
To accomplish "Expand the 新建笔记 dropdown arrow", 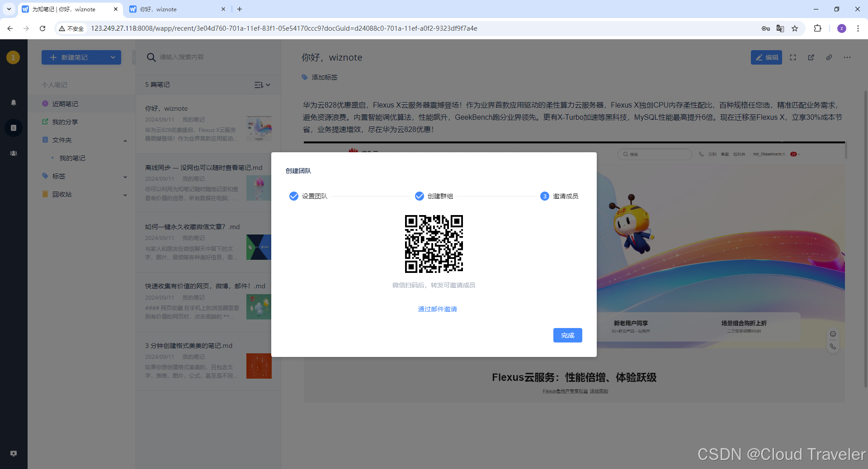I will tap(113, 57).
